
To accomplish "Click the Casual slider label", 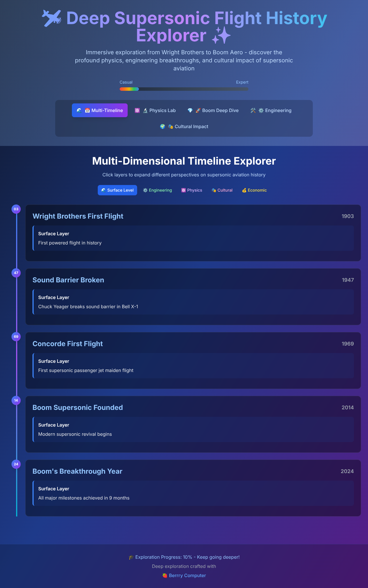I will (126, 82).
